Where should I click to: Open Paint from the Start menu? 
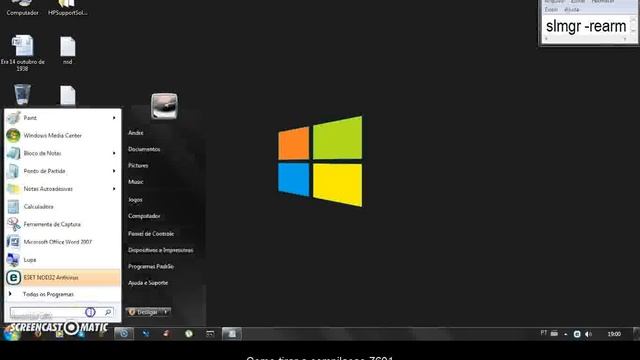[62, 118]
